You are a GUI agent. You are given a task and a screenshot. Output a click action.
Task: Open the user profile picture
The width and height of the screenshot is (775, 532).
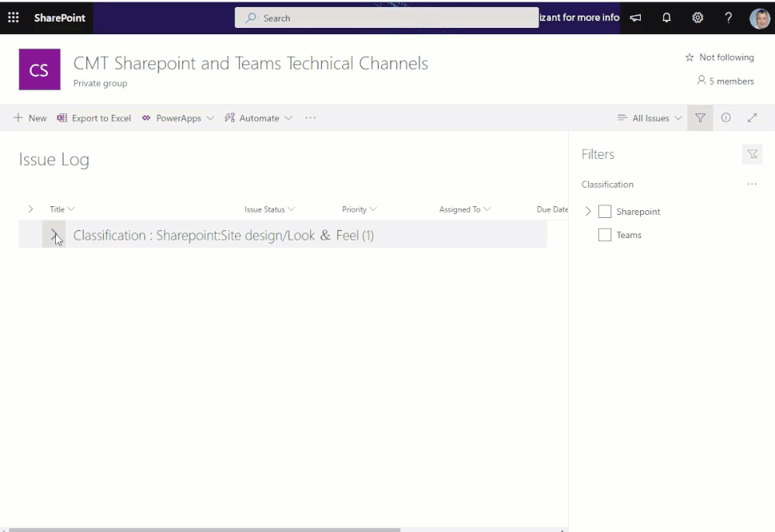(759, 19)
